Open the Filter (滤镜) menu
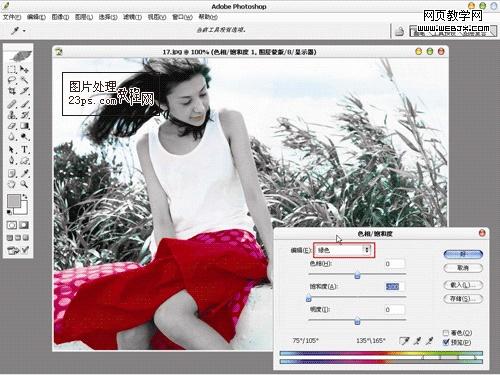The width and height of the screenshot is (500, 375). 132,17
